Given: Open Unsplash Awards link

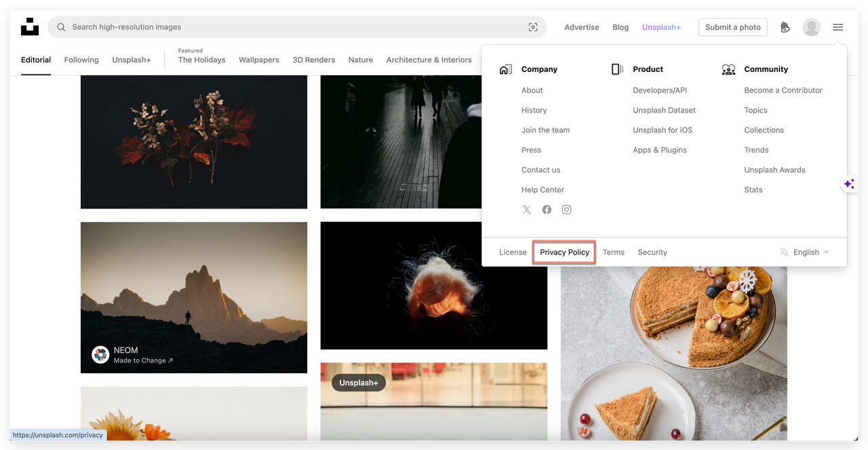Looking at the screenshot, I should pos(774,170).
